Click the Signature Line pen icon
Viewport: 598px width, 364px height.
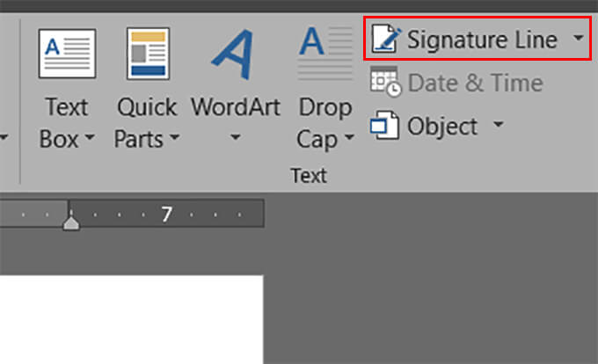[x=384, y=40]
